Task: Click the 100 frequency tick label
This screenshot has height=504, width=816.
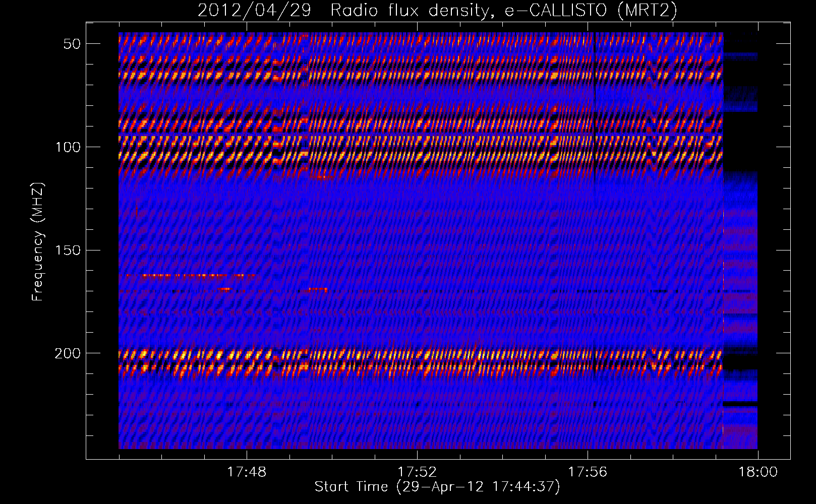Action: [x=68, y=147]
